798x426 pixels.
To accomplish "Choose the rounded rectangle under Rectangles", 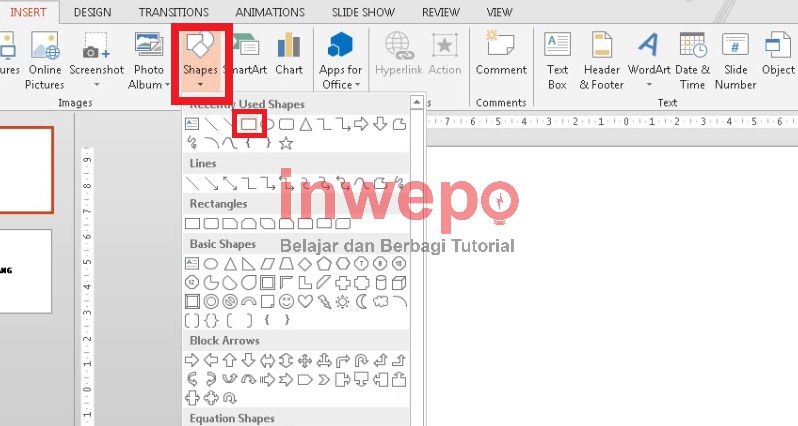I will [x=211, y=223].
